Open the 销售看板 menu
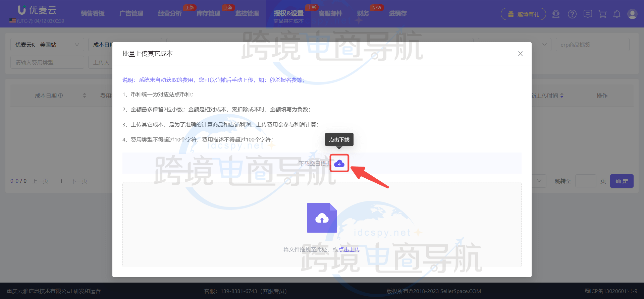 93,13
